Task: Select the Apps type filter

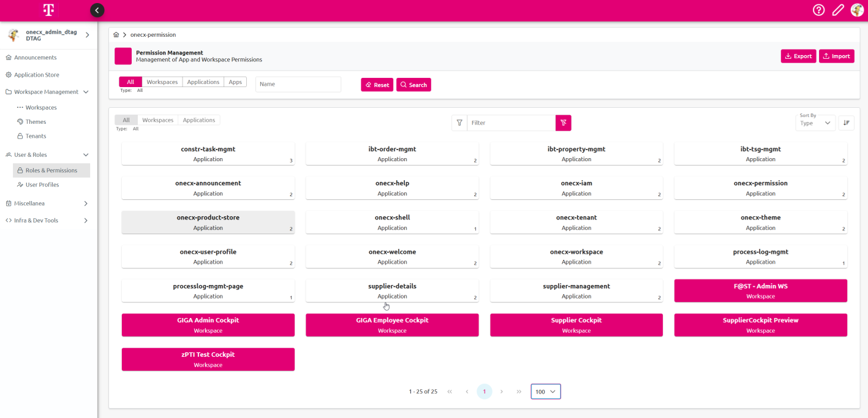Action: coord(235,81)
